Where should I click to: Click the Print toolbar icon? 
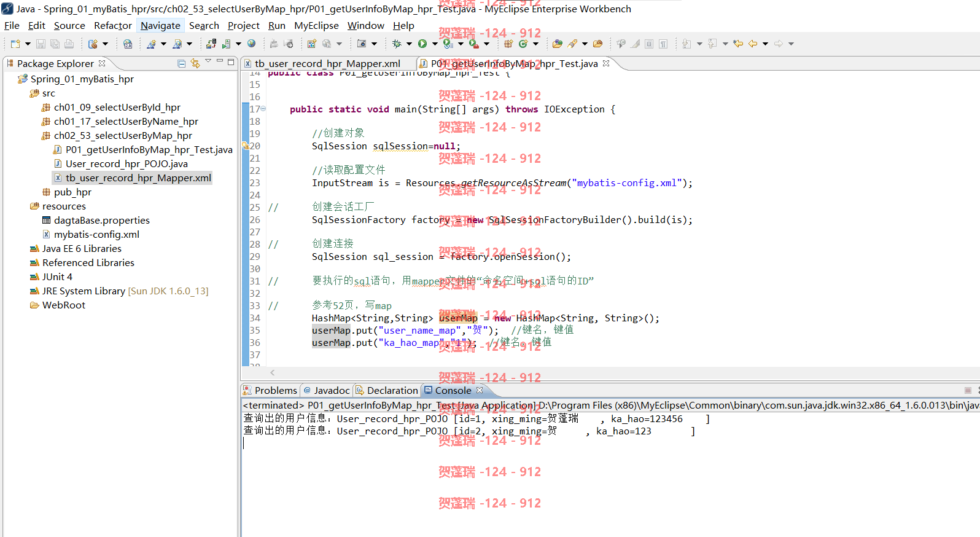69,44
